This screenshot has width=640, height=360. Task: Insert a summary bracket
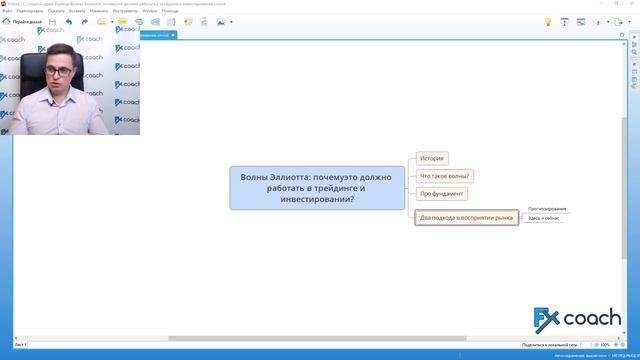pyautogui.click(x=171, y=22)
